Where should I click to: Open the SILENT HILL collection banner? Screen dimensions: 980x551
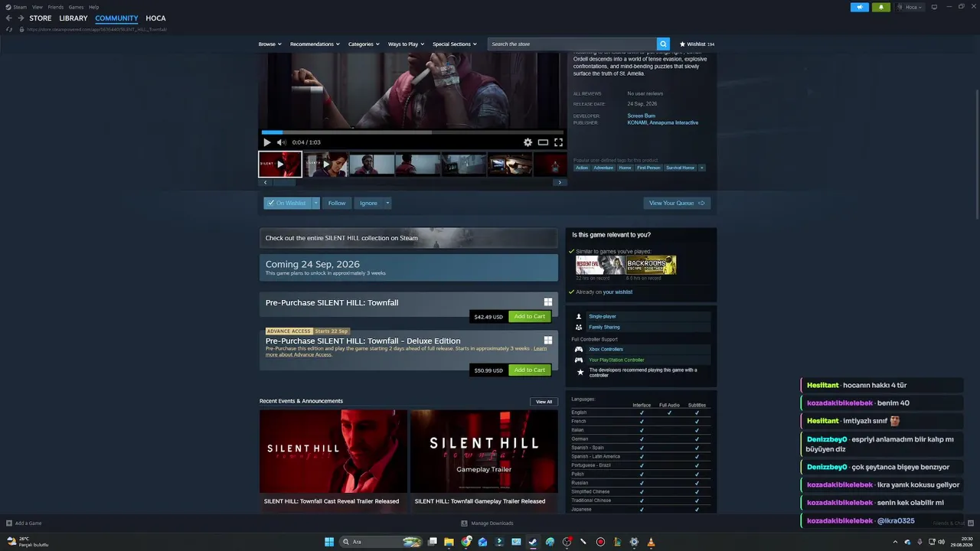[x=409, y=238]
